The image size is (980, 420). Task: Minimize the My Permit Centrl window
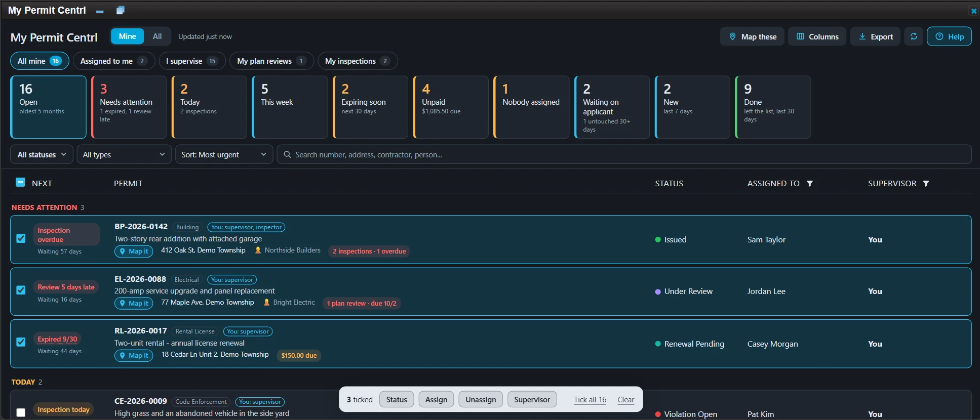coord(100,11)
